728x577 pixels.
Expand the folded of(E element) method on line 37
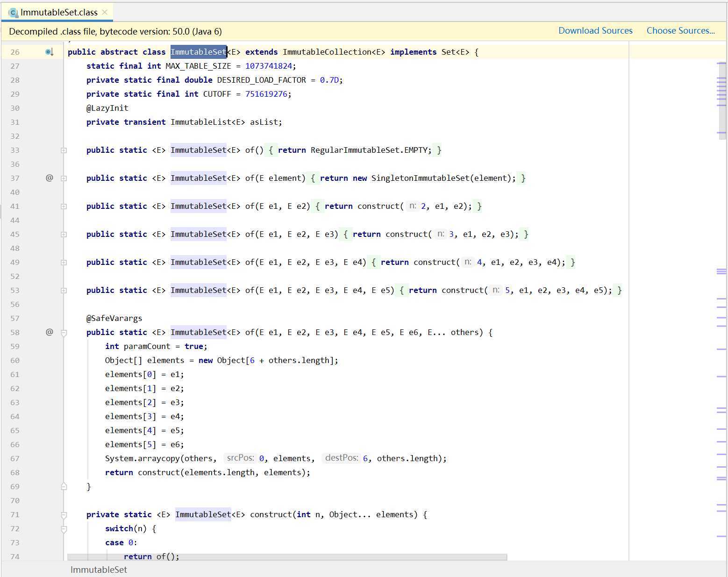click(64, 178)
